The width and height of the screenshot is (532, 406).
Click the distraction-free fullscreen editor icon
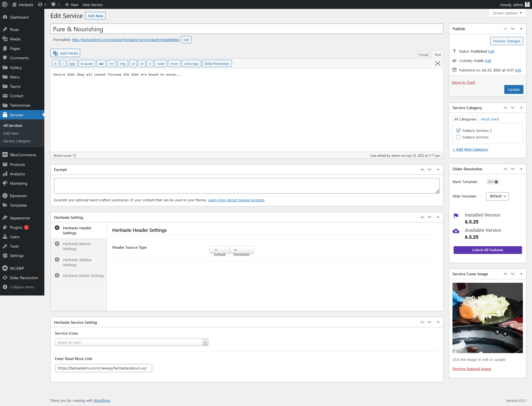click(438, 63)
